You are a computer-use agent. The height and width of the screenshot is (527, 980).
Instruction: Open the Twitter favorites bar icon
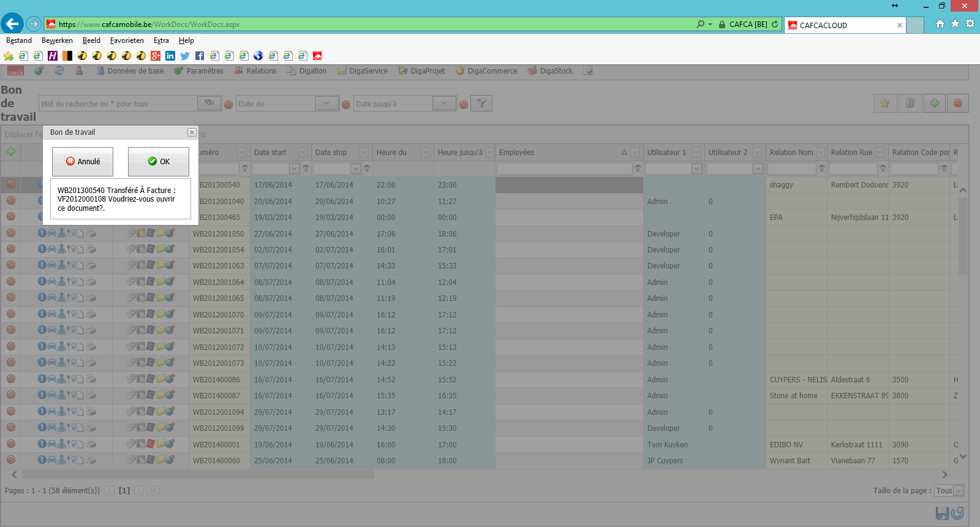click(x=185, y=56)
